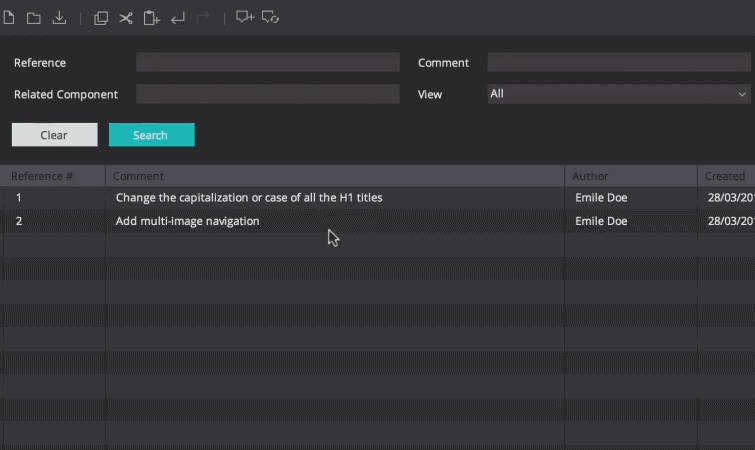Sort by Created column header
Screen dimensions: 755x450
click(726, 176)
